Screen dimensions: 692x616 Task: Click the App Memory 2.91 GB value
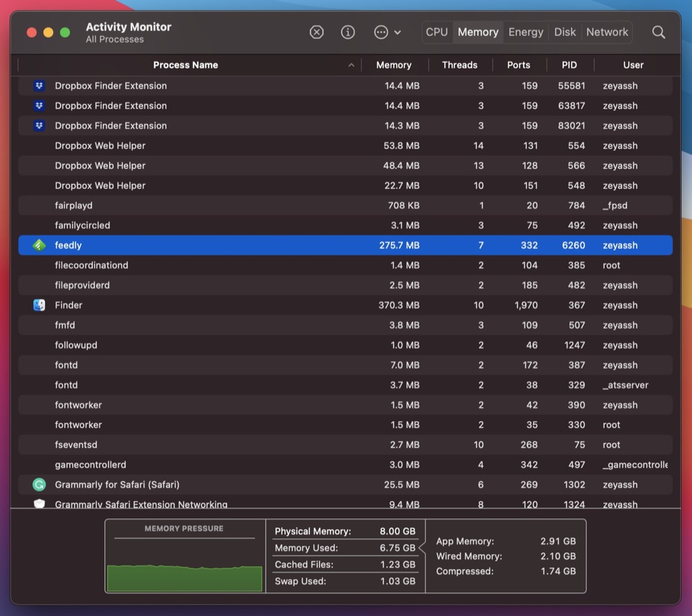coord(558,541)
